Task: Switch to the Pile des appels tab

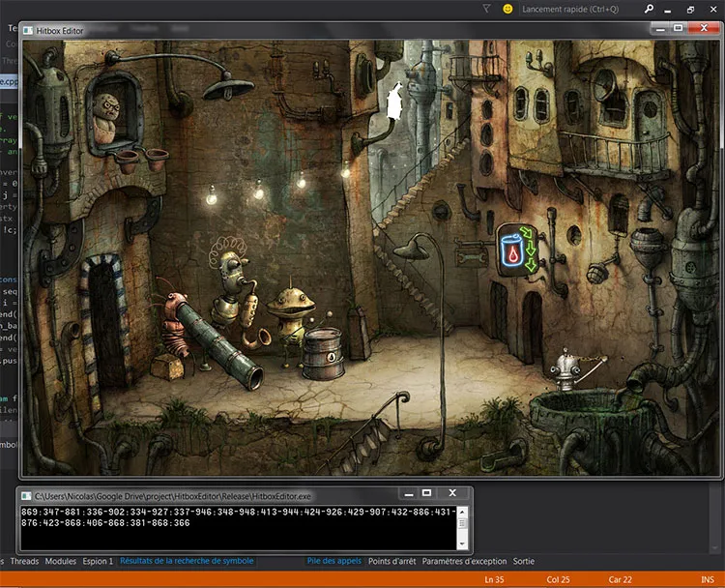Action: tap(334, 561)
